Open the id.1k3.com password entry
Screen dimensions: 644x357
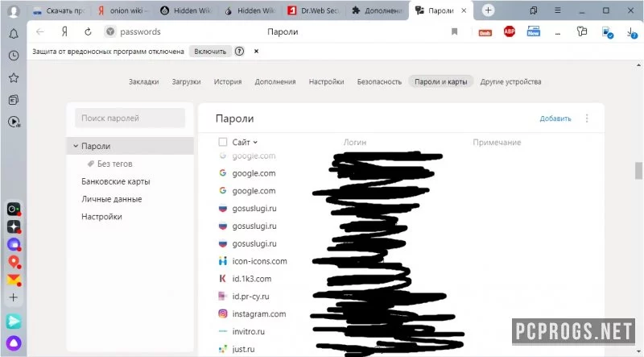pyautogui.click(x=252, y=279)
